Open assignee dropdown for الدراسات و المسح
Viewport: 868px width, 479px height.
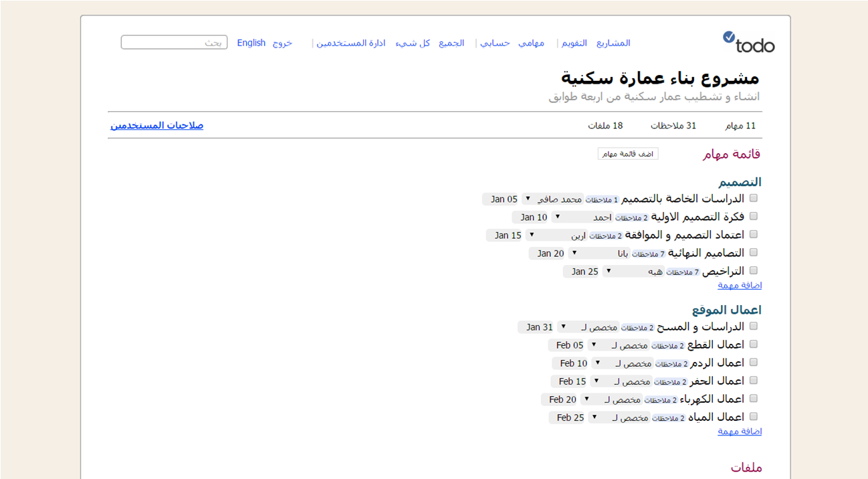point(564,326)
